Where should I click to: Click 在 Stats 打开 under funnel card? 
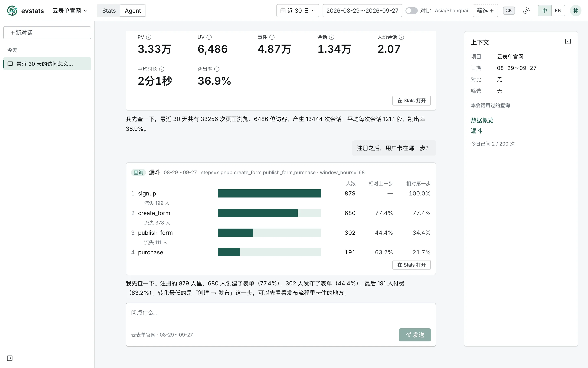click(x=411, y=265)
